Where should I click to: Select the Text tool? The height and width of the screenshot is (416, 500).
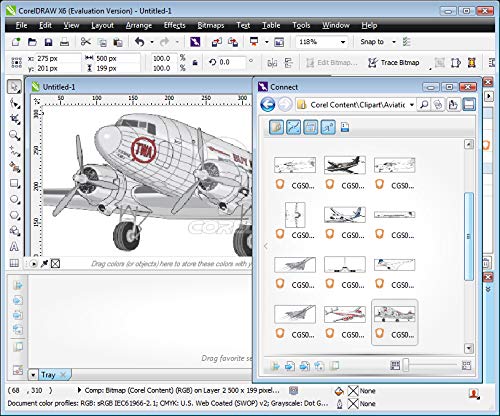coord(14,247)
